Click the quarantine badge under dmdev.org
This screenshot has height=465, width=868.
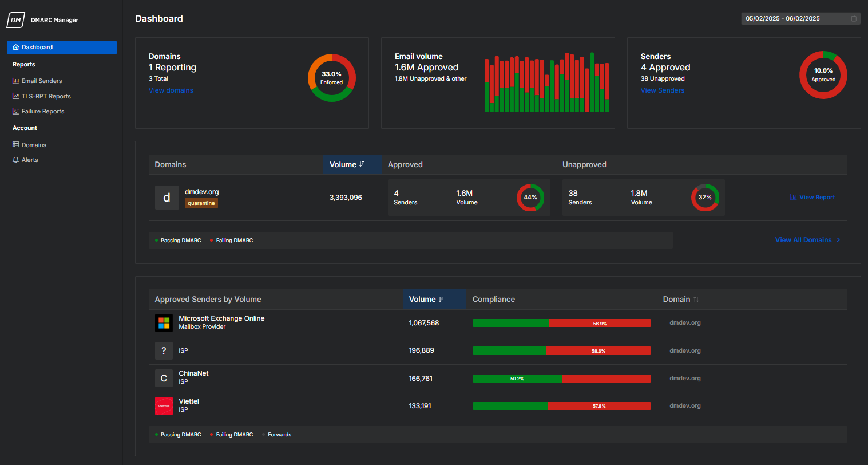click(201, 203)
